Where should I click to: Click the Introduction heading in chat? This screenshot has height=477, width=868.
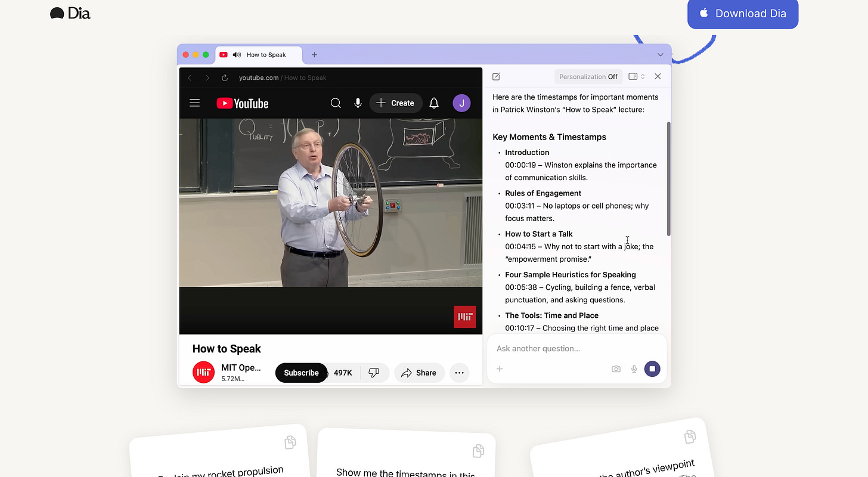(x=527, y=153)
